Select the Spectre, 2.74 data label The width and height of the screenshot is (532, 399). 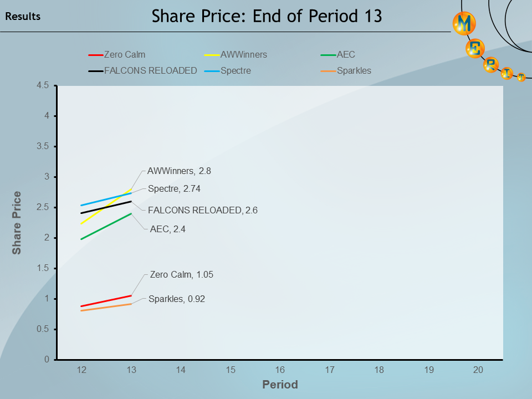[174, 188]
